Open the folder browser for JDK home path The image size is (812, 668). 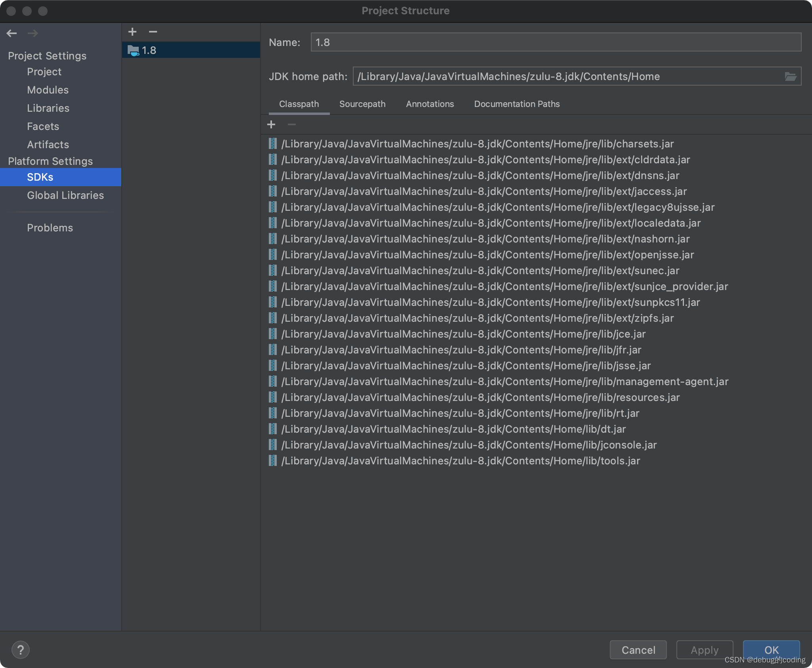coord(791,76)
